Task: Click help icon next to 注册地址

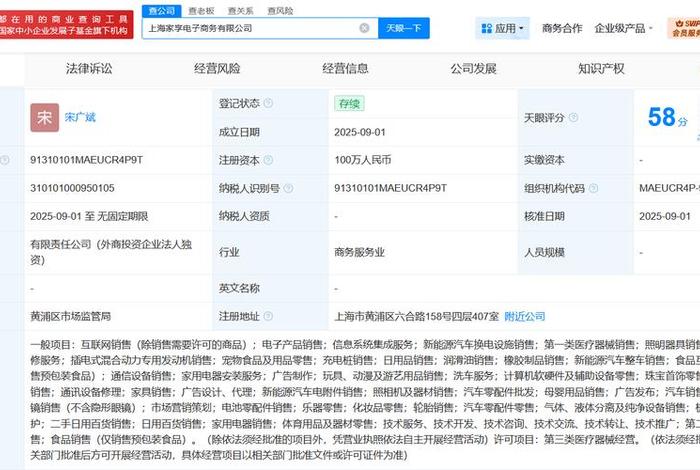Action: (268, 316)
